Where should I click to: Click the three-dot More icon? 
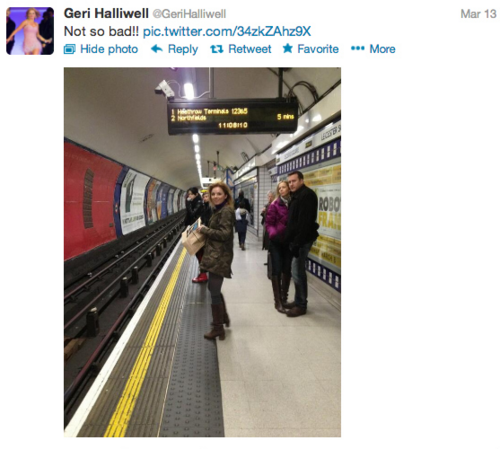358,49
